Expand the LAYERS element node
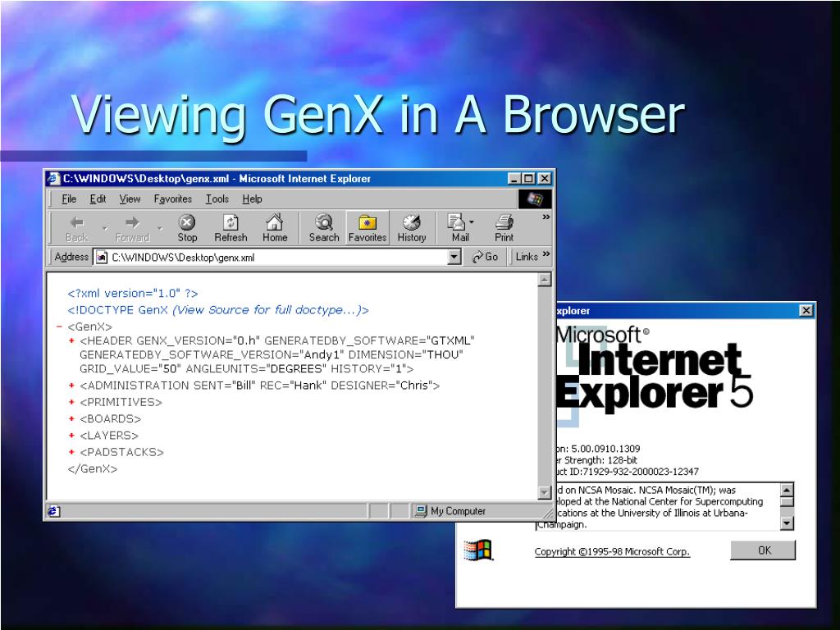 pyautogui.click(x=71, y=435)
